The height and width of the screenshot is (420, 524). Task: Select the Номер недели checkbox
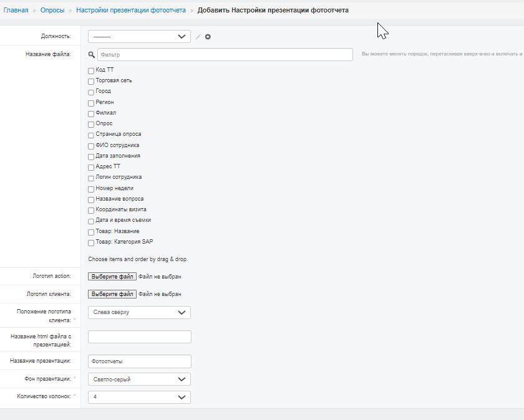click(x=91, y=189)
